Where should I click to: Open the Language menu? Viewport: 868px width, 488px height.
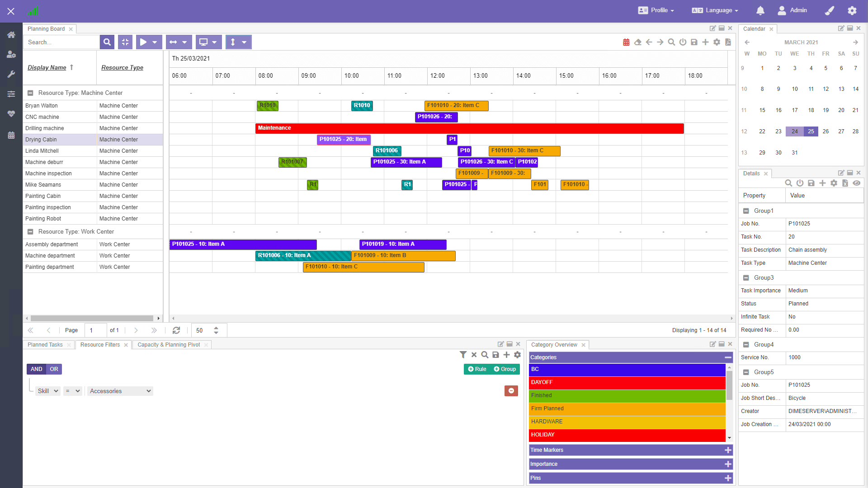click(x=714, y=10)
